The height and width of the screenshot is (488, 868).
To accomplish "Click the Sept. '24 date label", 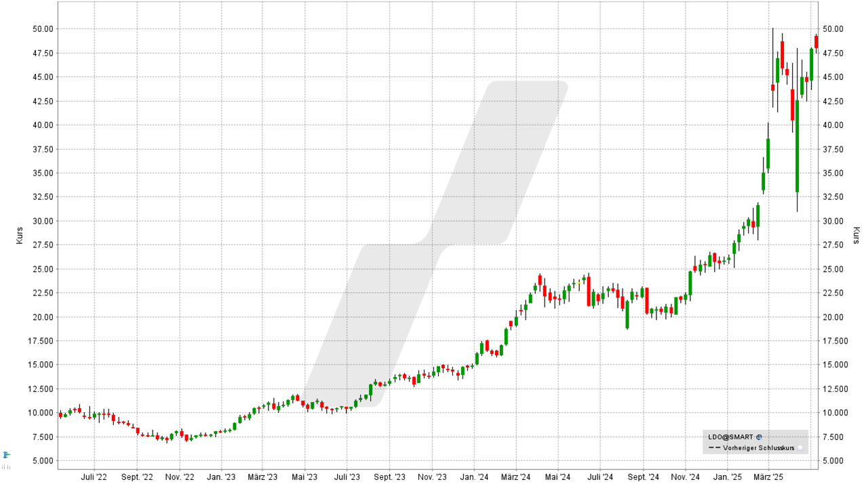I will (x=643, y=477).
